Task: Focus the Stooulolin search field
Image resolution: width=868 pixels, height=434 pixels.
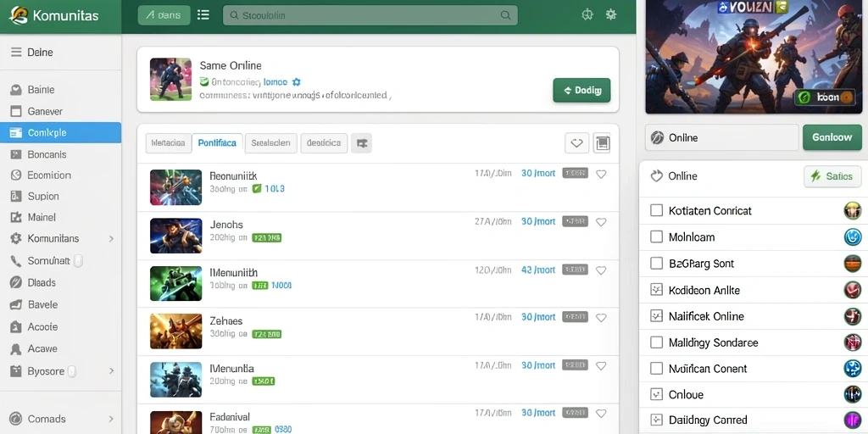Action: point(370,15)
